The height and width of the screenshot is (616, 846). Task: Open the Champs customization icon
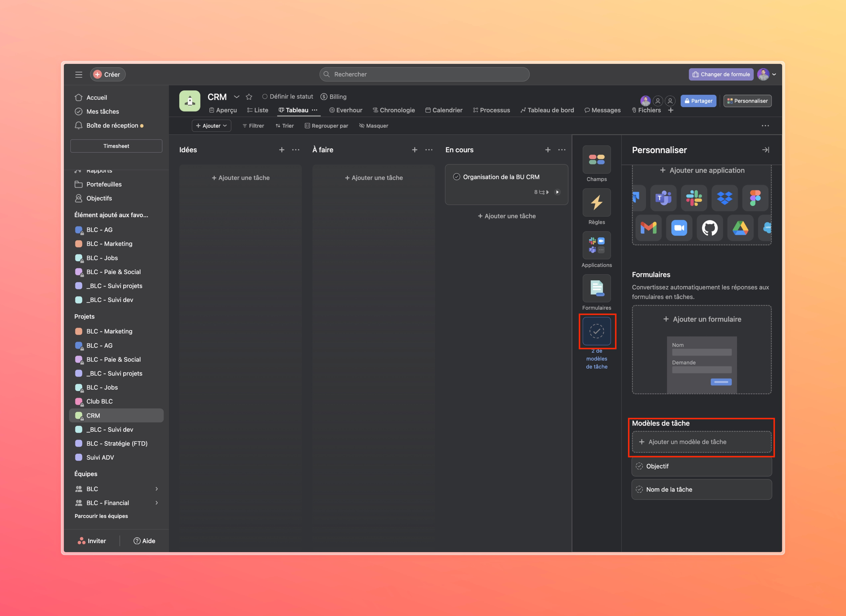596,160
